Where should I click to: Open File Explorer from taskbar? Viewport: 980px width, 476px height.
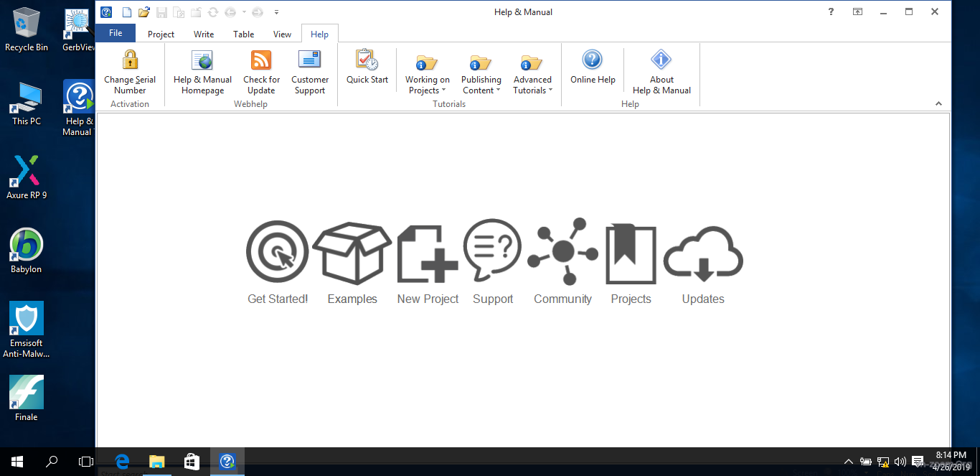156,462
